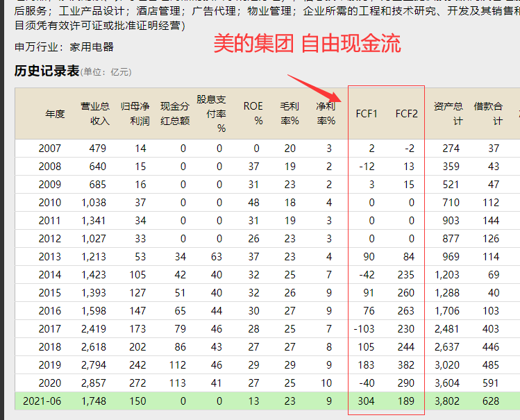Viewport: 520px width, 420px height.
Task: Click net profit 272 in 2020 row
Action: (x=137, y=383)
